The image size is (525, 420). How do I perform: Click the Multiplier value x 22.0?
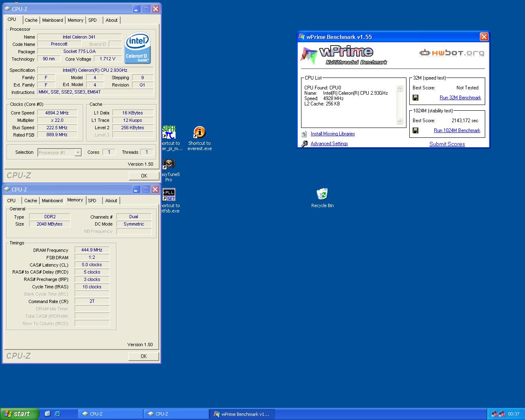point(57,120)
